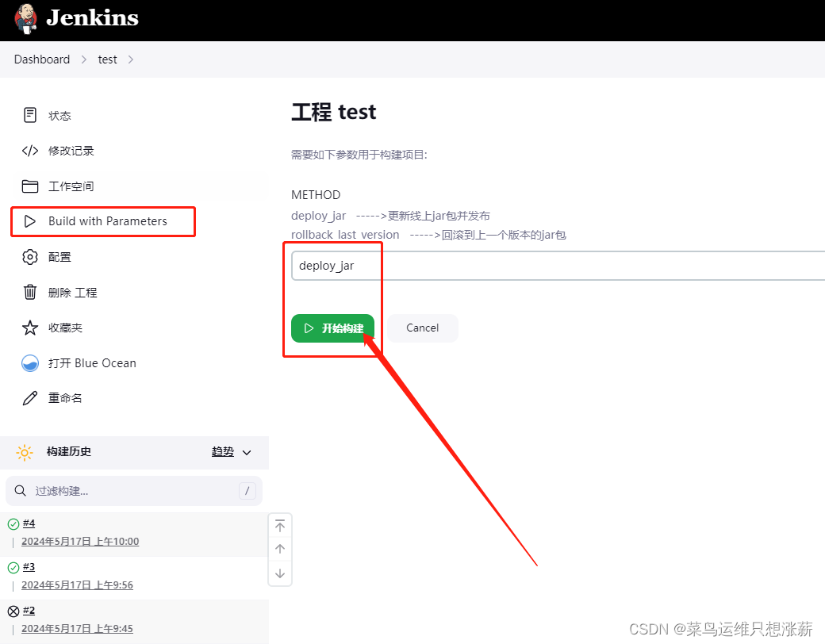The image size is (825, 644).
Task: Open the Dashboard breadcrumb link
Action: tap(42, 59)
